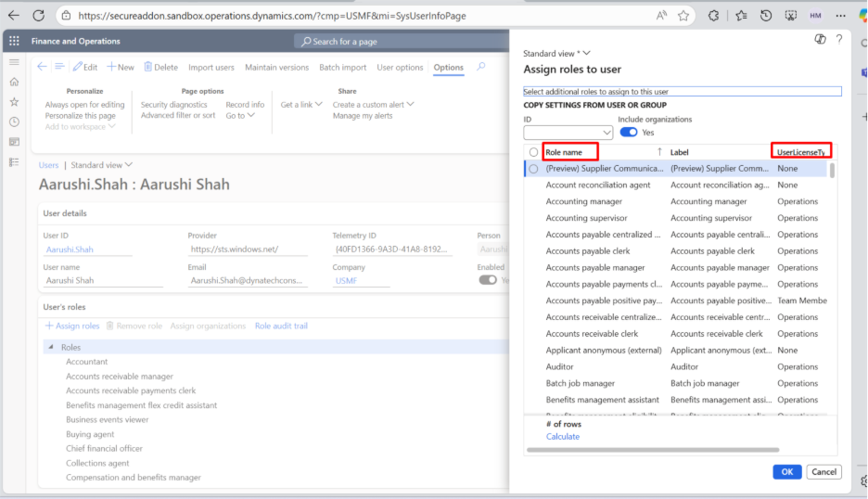Image resolution: width=868 pixels, height=499 pixels.
Task: Click Security diagnostics option
Action: pyautogui.click(x=173, y=104)
